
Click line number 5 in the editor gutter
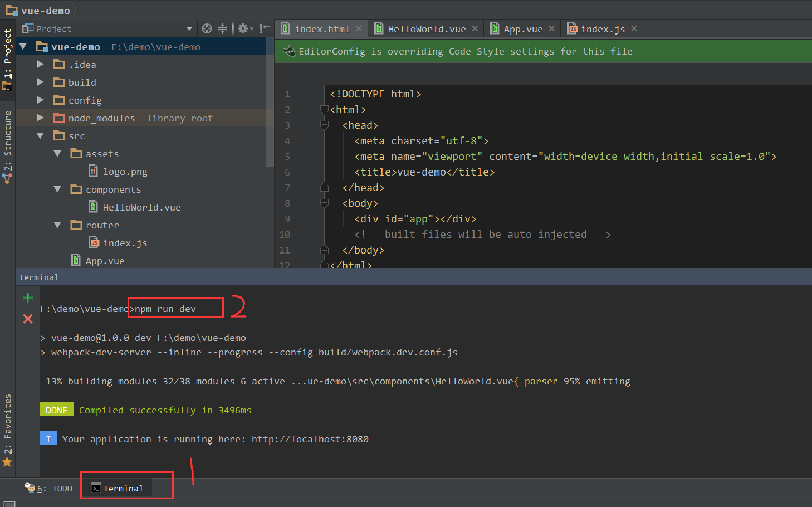(x=287, y=157)
